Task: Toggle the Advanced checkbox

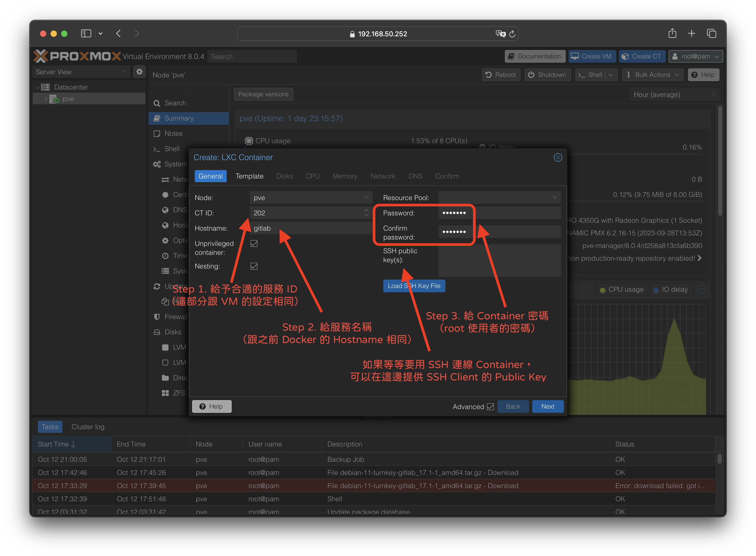Action: 491,406
